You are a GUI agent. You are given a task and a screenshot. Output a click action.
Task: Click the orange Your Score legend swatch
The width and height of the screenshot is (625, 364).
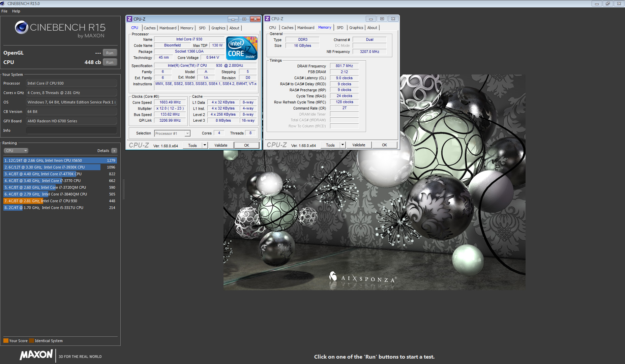pos(6,340)
